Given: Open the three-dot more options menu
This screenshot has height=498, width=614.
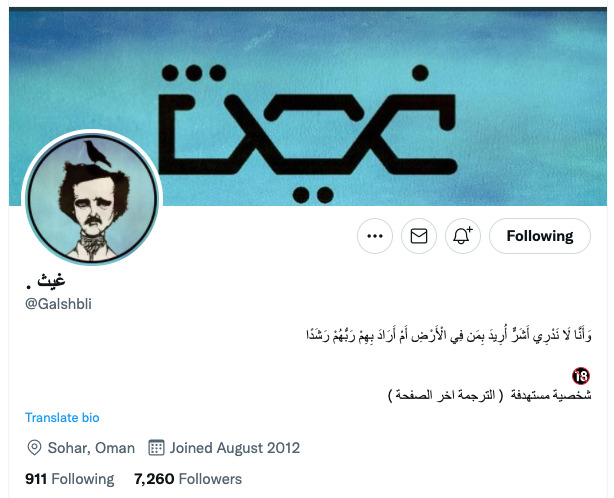Looking at the screenshot, I should click(375, 236).
